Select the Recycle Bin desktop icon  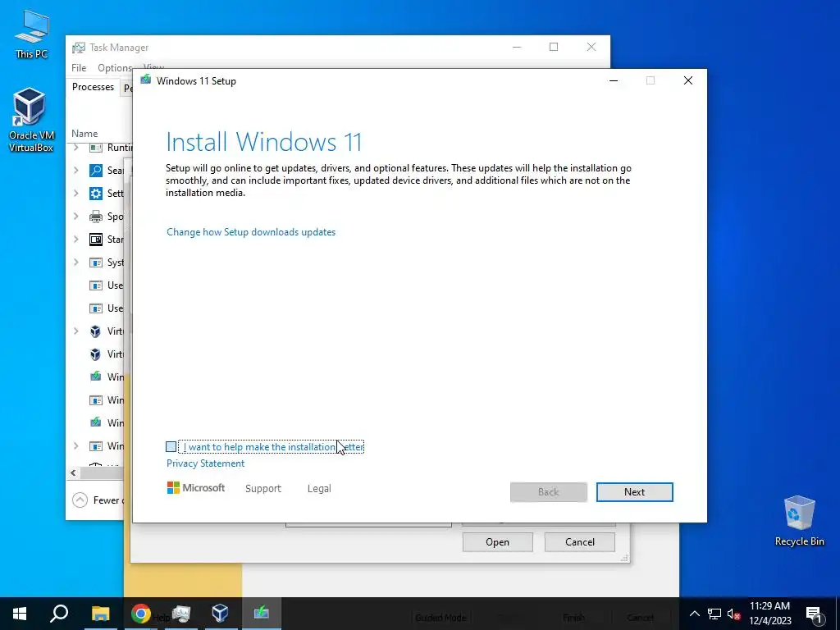click(x=799, y=521)
